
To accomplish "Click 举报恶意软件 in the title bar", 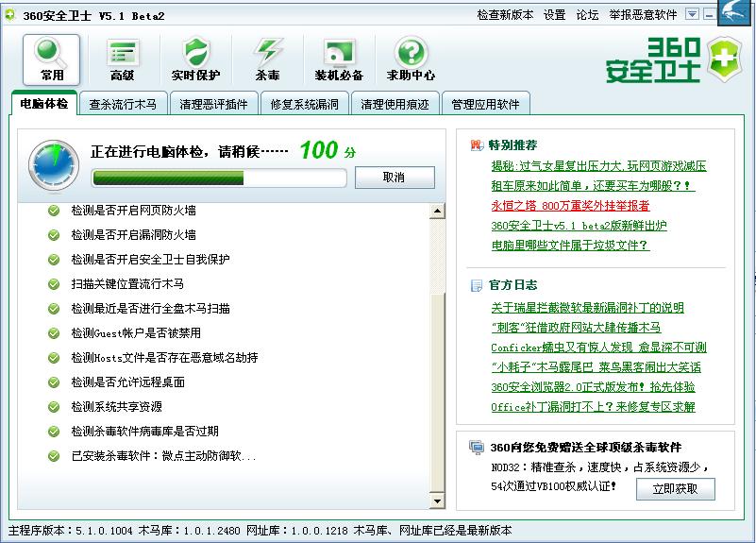I will click(643, 15).
